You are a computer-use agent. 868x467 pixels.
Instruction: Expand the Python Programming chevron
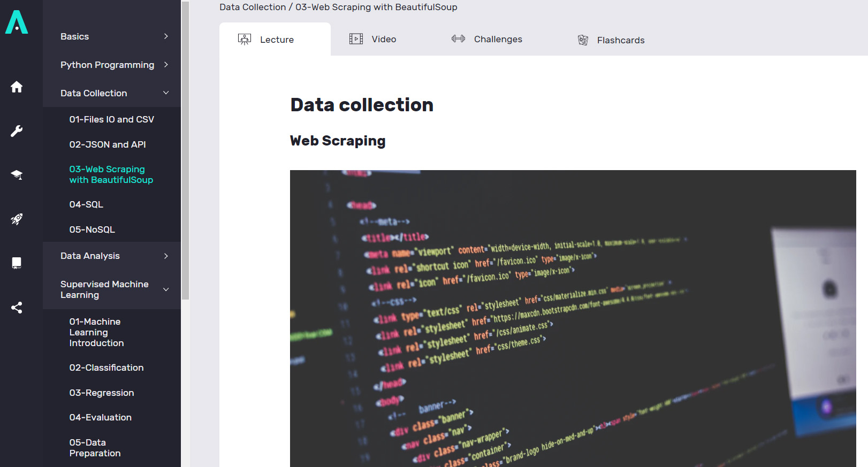click(x=166, y=65)
